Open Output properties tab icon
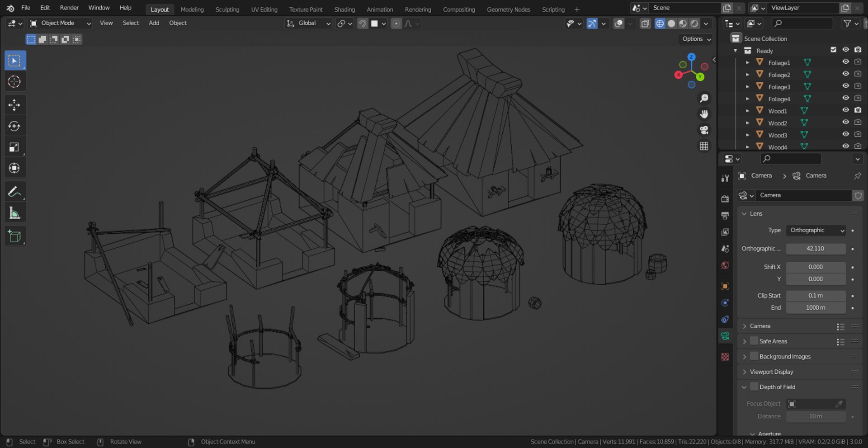The width and height of the screenshot is (868, 448). click(x=725, y=215)
